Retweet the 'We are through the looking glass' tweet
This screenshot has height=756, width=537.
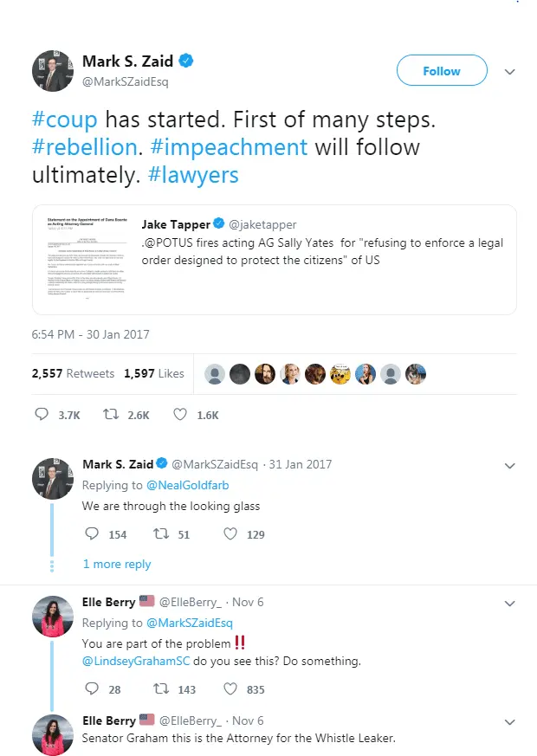pos(160,534)
